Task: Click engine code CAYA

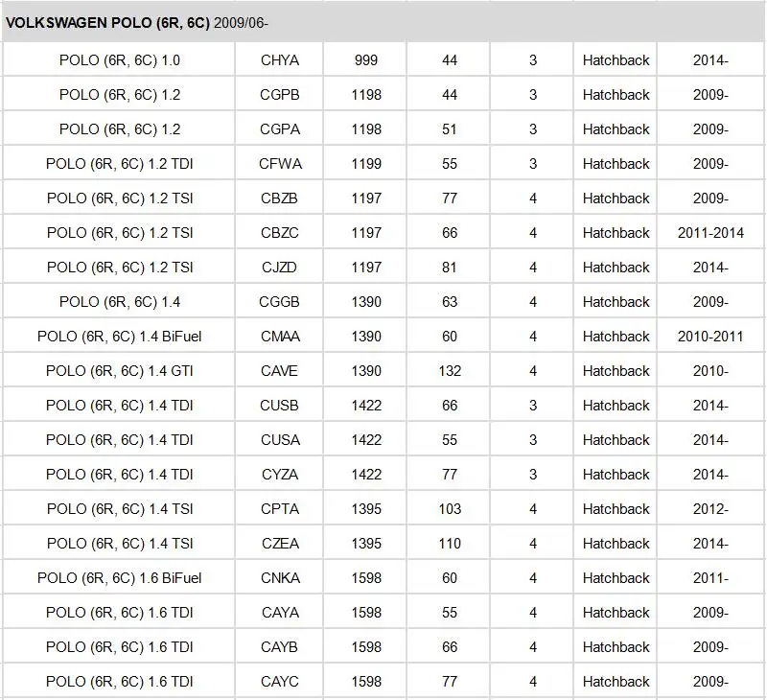Action: tap(279, 613)
